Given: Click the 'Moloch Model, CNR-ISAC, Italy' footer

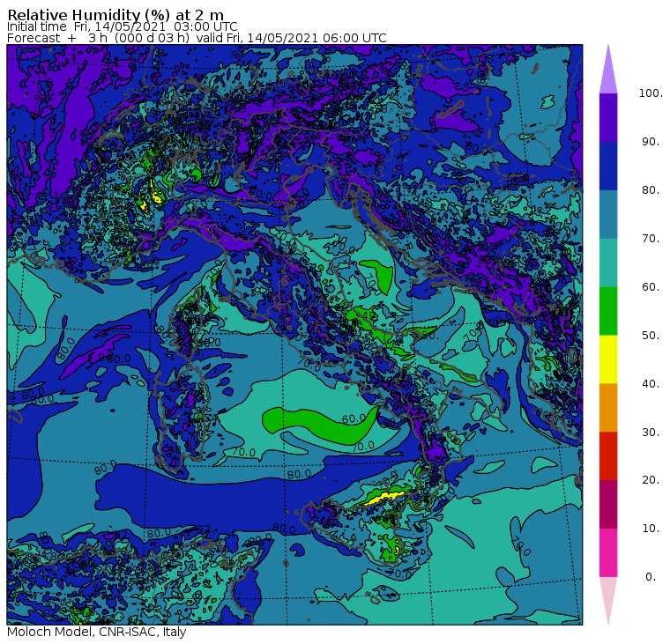Looking at the screenshot, I should pos(97,632).
